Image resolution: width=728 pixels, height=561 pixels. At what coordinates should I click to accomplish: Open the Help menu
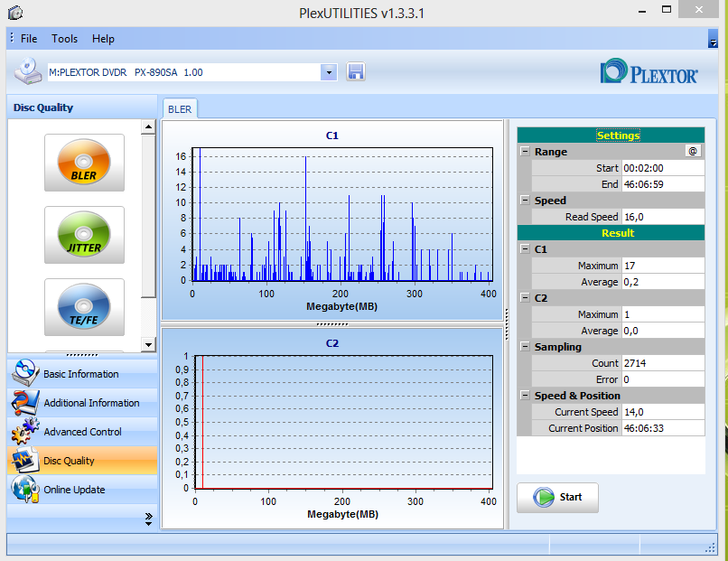tap(103, 39)
